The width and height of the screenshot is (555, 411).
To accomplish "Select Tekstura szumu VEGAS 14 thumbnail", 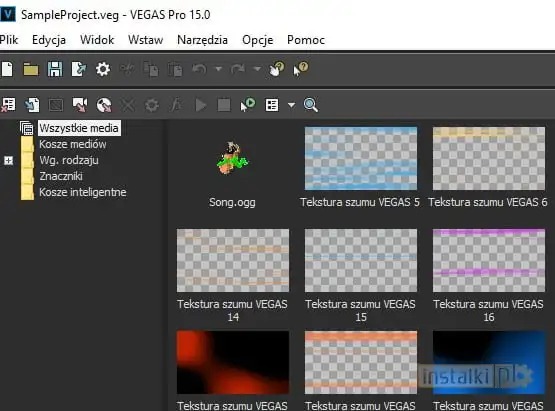I will [x=233, y=260].
